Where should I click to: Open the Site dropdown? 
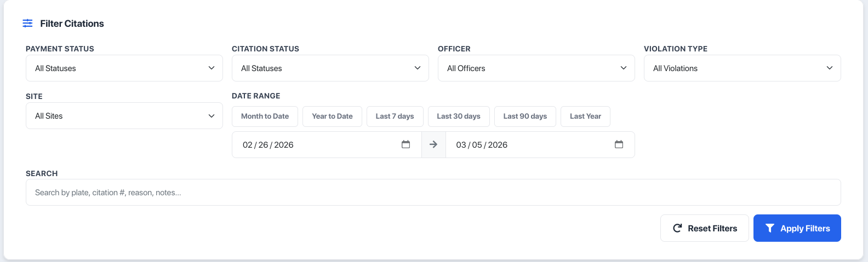point(124,116)
